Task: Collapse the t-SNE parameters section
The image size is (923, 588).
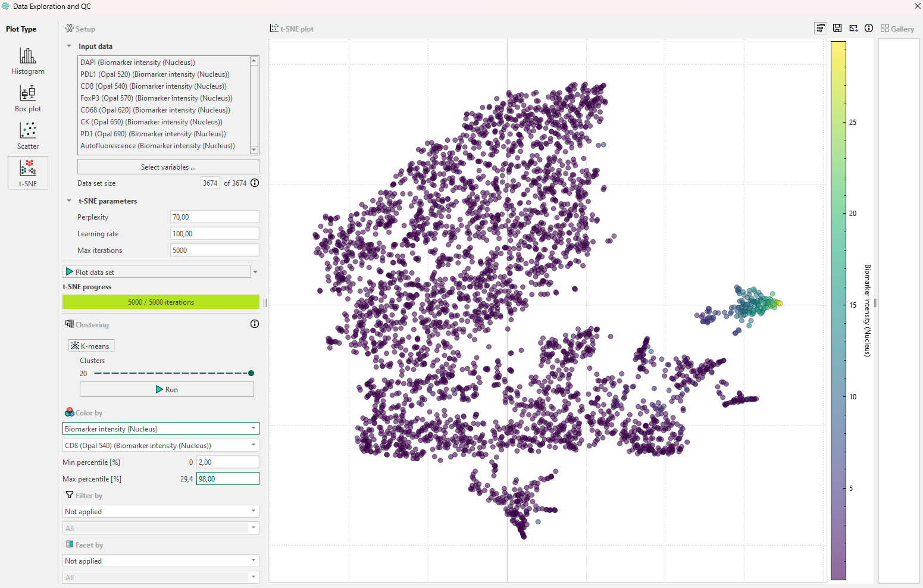Action: (x=69, y=201)
